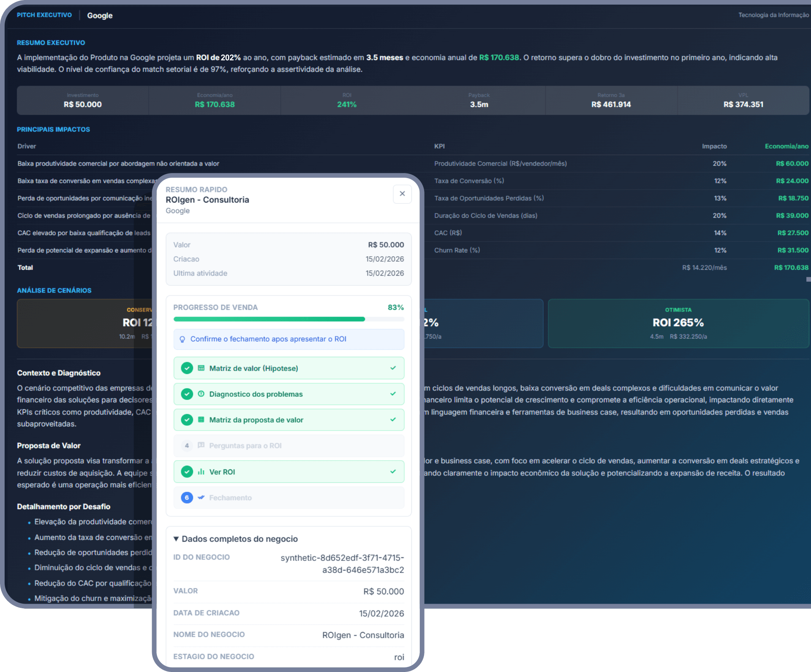Image resolution: width=811 pixels, height=672 pixels.
Task: Click table icon beside Matriz de valor (Hipotese)
Action: point(201,368)
